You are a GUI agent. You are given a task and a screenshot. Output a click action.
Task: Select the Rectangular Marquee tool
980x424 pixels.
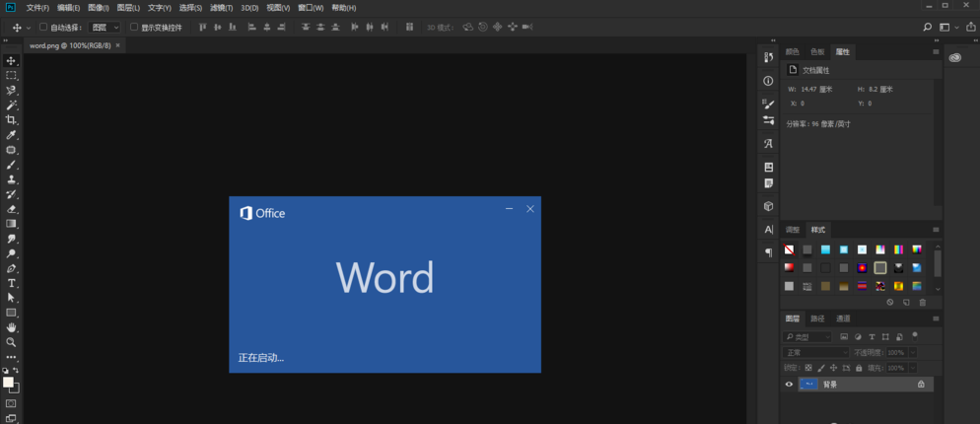(12, 75)
